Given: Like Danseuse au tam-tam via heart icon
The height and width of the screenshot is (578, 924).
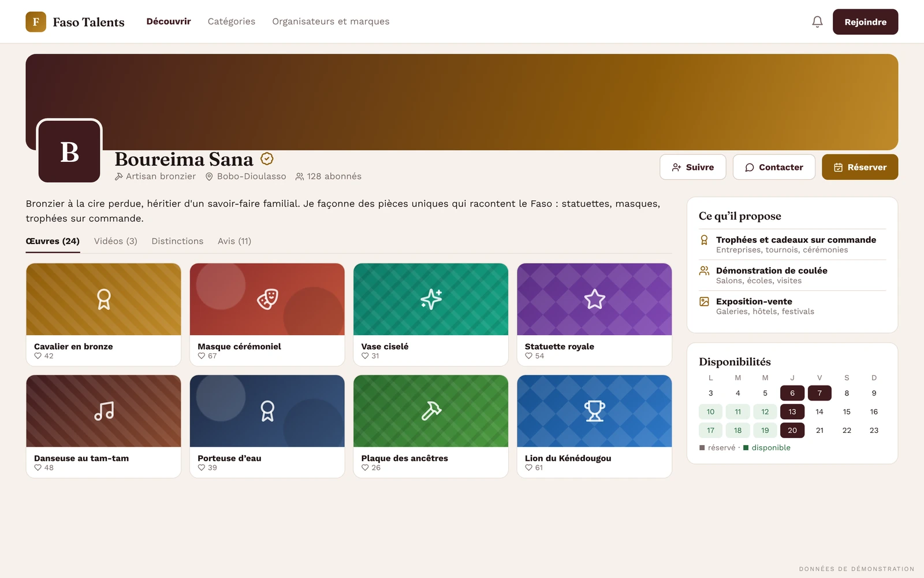Looking at the screenshot, I should click(x=38, y=468).
